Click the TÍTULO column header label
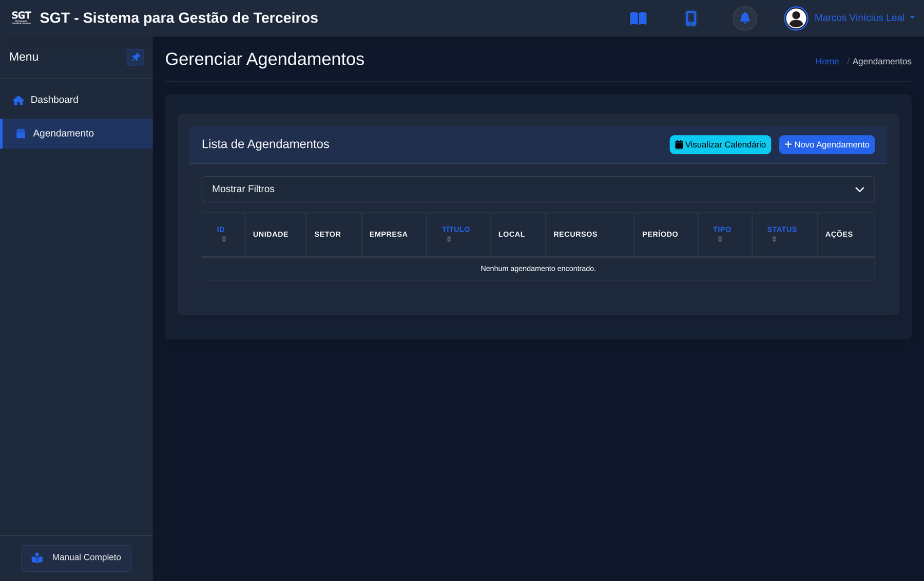 coord(456,229)
